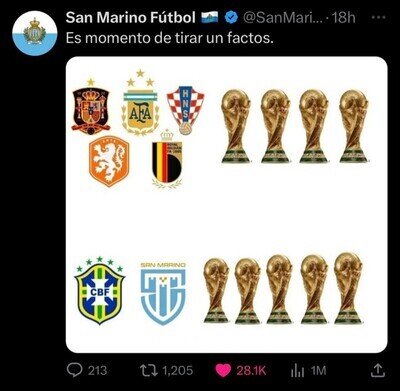Tap the Belgium federation crest
The height and width of the screenshot is (391, 400).
167,159
